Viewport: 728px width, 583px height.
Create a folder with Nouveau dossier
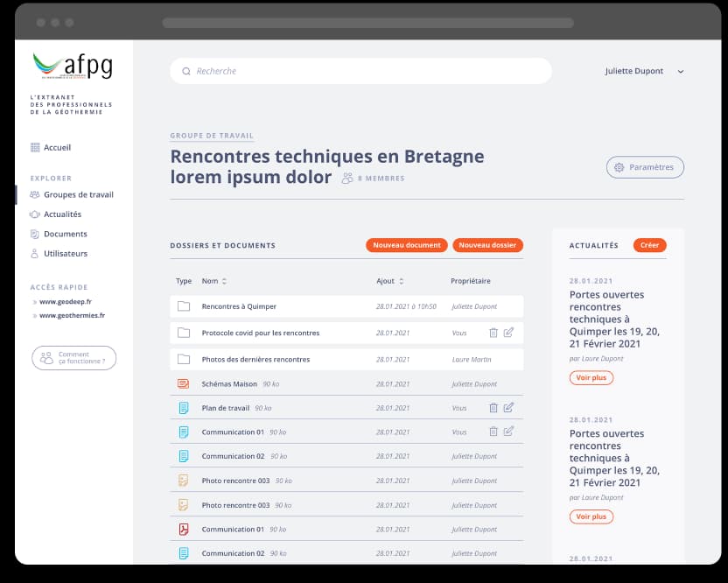(x=488, y=245)
